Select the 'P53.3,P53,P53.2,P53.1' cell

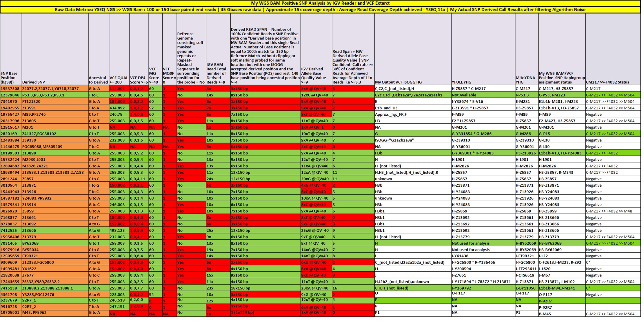[55, 95]
